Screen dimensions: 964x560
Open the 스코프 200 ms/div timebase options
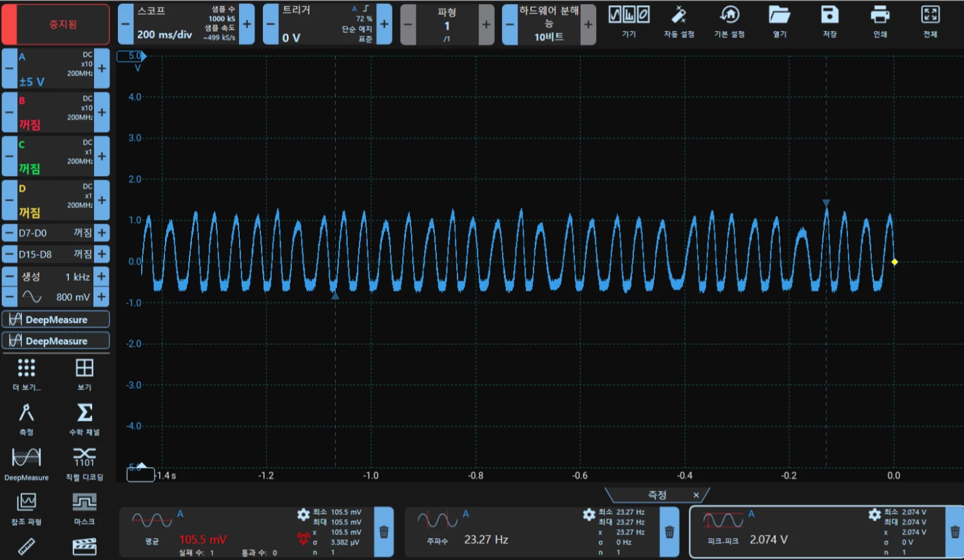186,24
